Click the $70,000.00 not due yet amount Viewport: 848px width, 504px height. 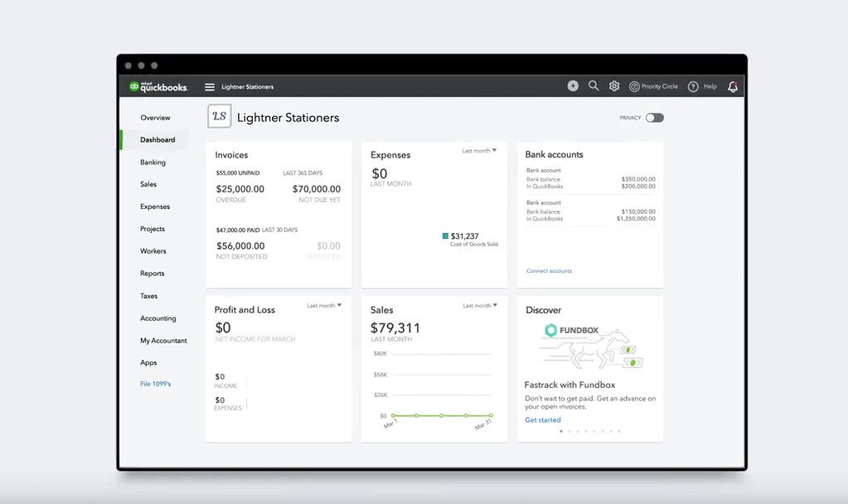317,189
